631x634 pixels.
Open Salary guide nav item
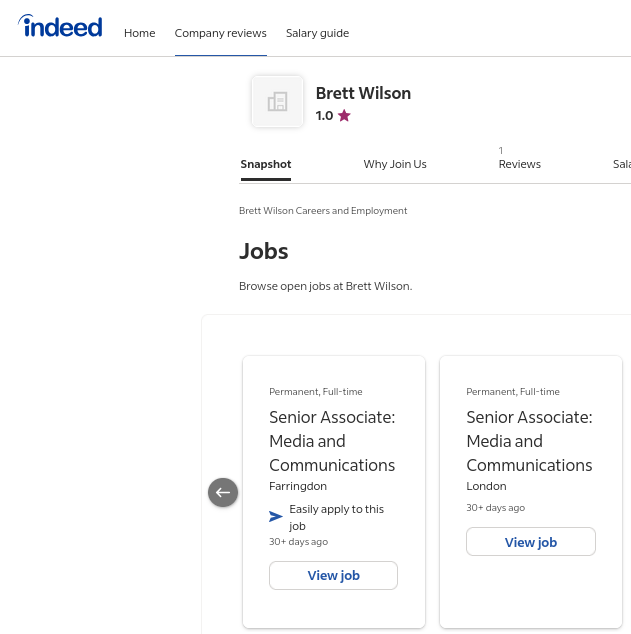[317, 33]
